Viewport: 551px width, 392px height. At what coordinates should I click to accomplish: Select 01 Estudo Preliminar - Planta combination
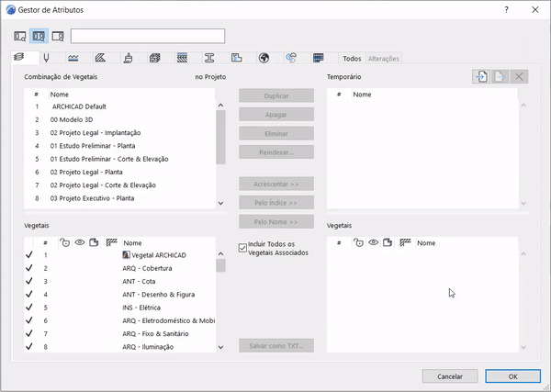tap(119, 146)
